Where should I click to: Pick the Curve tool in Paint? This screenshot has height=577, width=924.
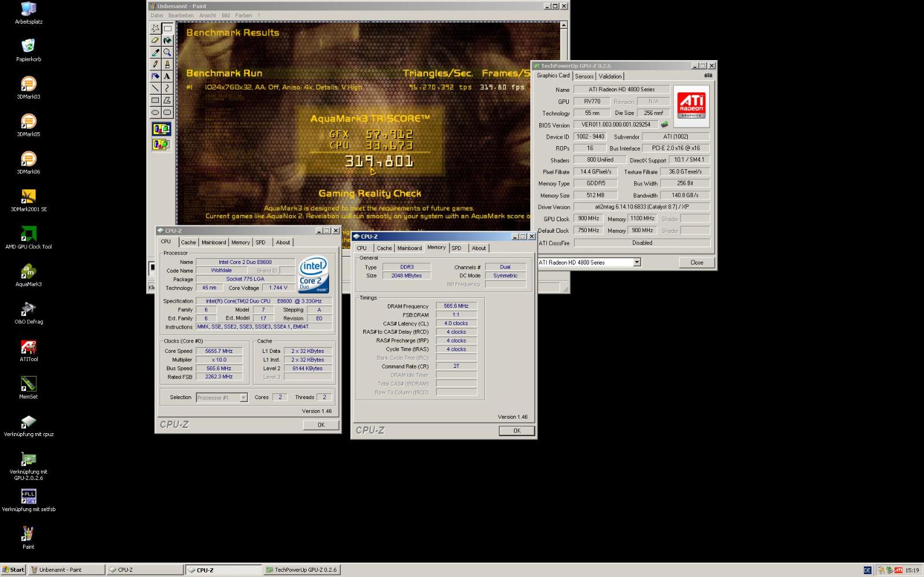167,88
